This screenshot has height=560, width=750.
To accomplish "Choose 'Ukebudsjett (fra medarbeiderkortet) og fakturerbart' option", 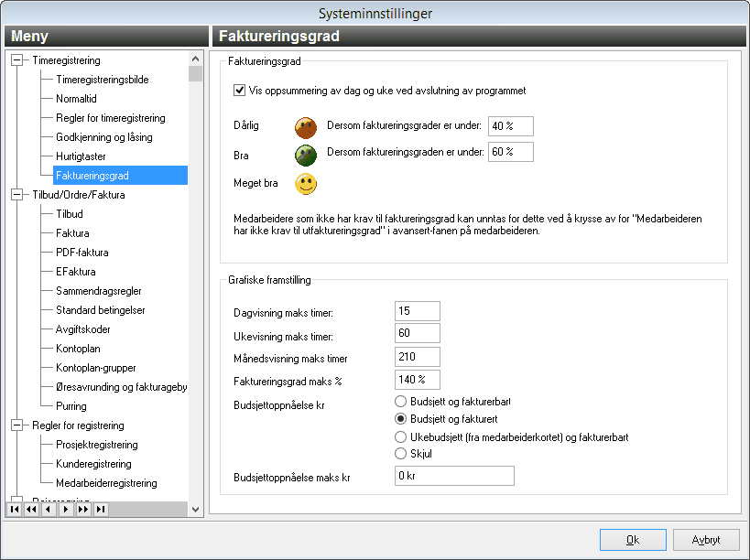I will coord(400,436).
